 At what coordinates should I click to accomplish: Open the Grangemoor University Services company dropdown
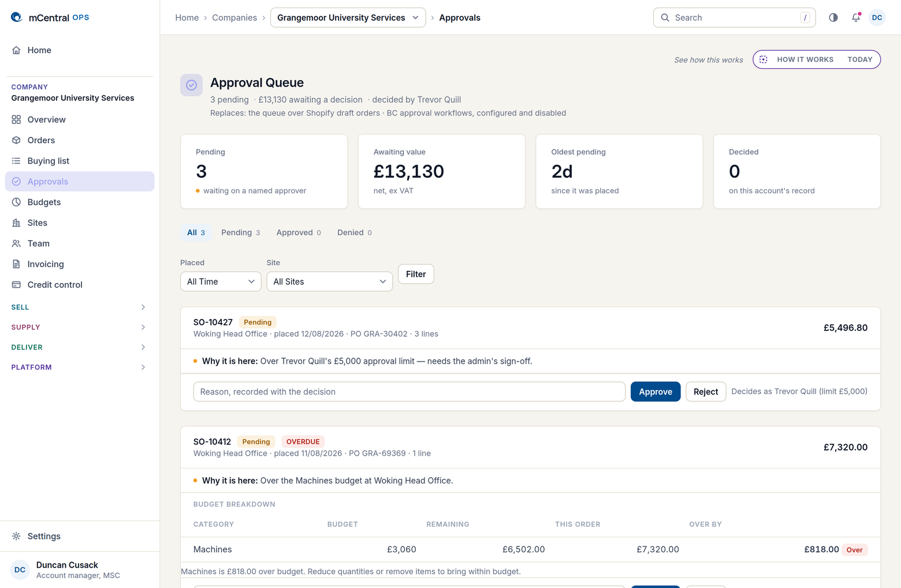coord(348,18)
